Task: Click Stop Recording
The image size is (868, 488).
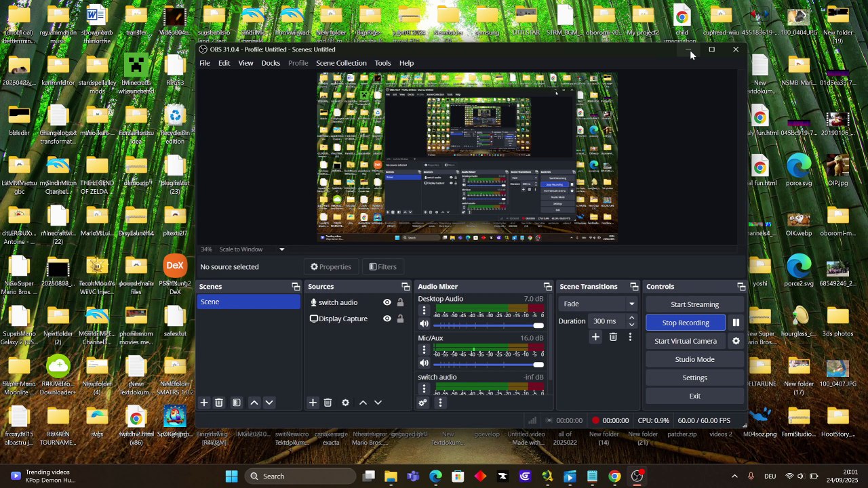Action: tap(685, 323)
